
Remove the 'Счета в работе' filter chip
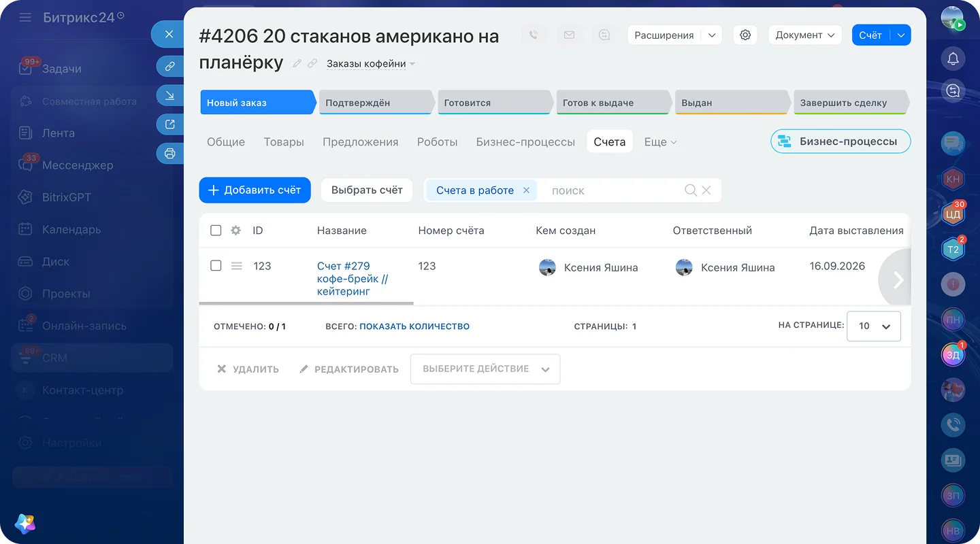point(526,190)
